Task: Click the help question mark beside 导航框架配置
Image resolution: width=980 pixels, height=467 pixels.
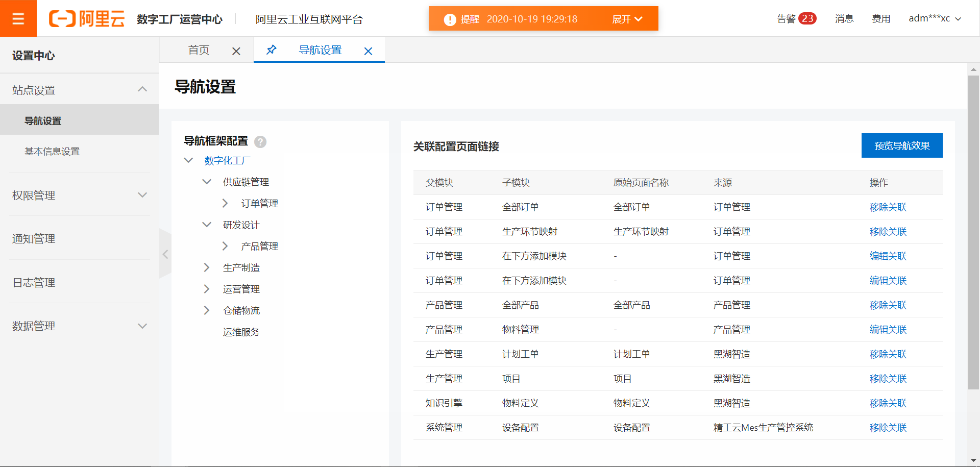Action: [260, 141]
